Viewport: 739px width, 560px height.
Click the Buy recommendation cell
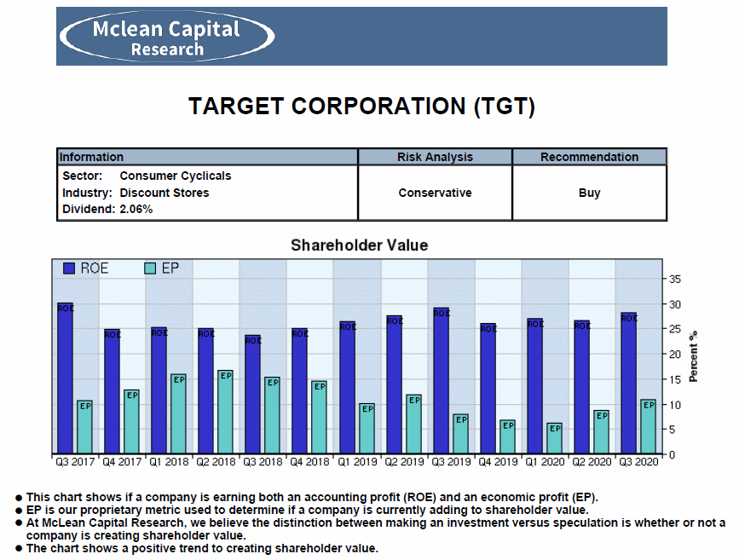pyautogui.click(x=590, y=193)
